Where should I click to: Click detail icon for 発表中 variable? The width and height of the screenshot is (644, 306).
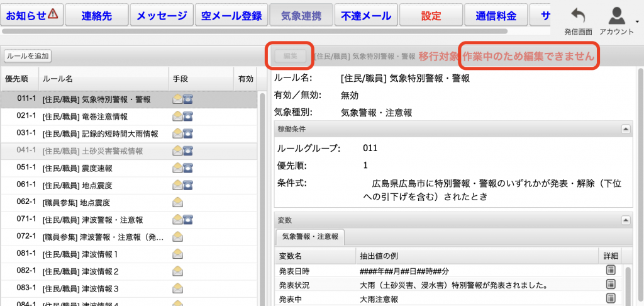[x=610, y=298]
